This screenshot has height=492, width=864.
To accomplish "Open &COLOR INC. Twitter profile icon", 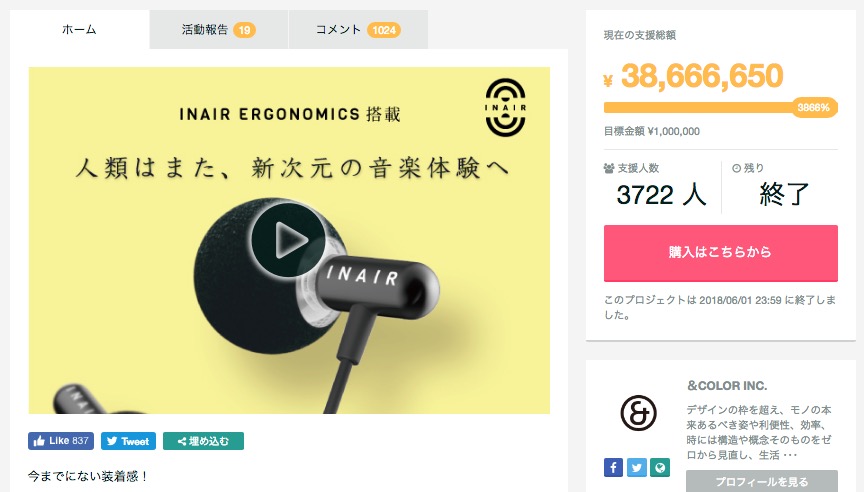I will [636, 467].
